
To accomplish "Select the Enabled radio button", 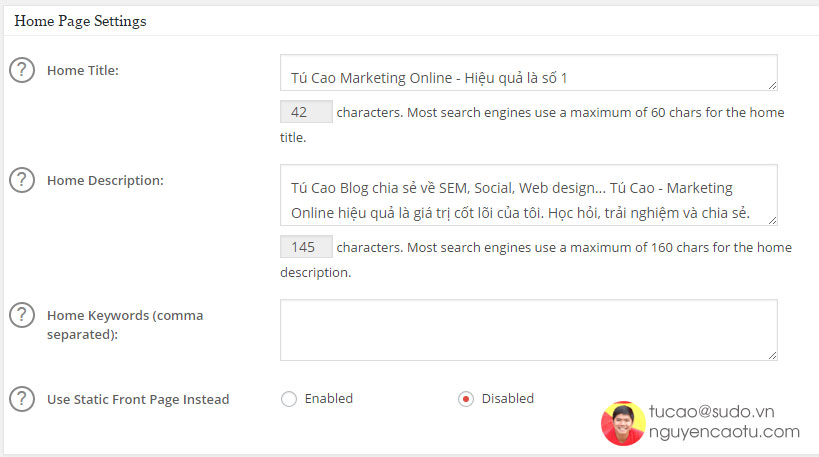I will 289,399.
